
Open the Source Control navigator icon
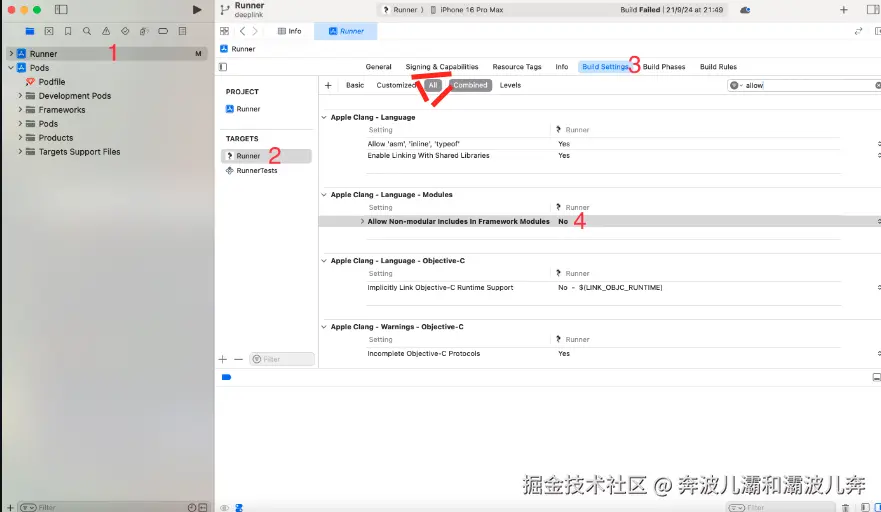point(49,31)
